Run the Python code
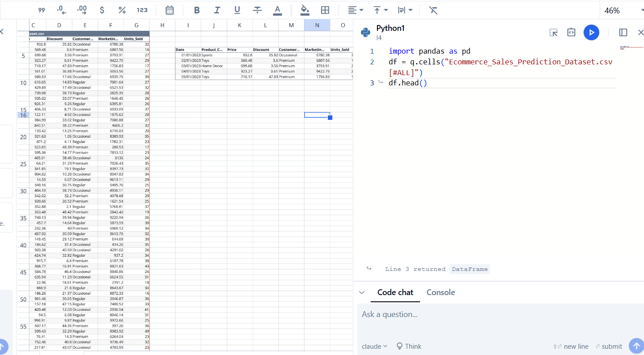 (591, 32)
